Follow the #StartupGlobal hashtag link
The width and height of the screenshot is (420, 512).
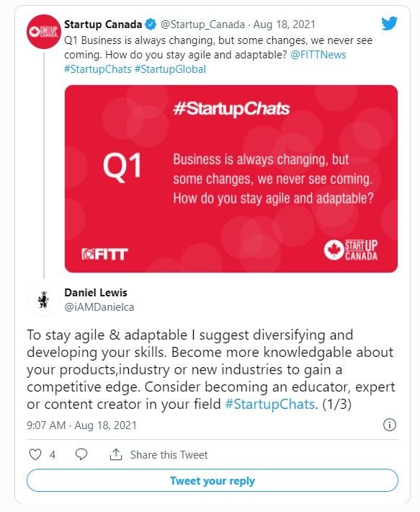pyautogui.click(x=170, y=69)
